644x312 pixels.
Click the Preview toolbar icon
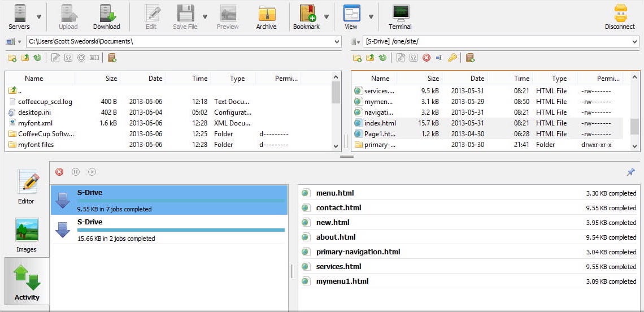pos(228,14)
